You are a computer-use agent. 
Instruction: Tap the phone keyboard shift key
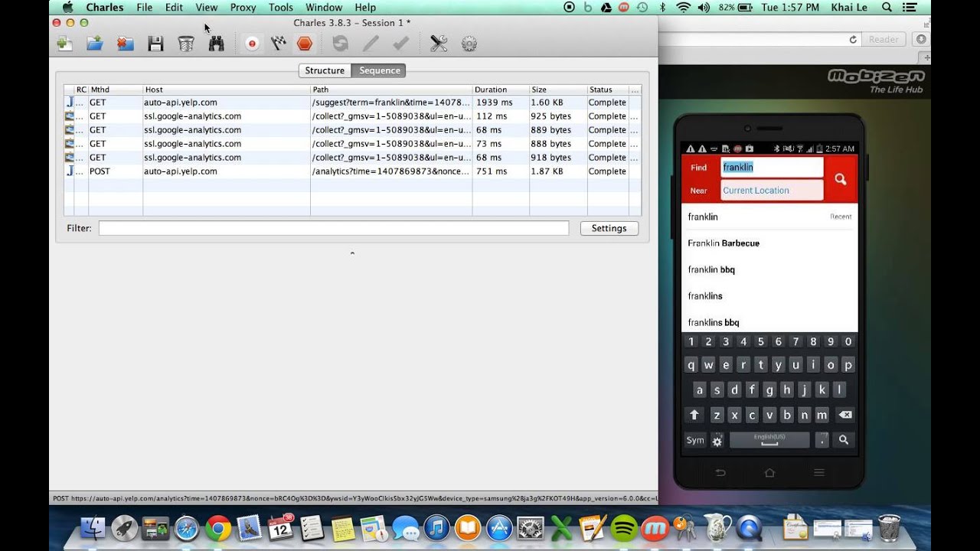[694, 416]
